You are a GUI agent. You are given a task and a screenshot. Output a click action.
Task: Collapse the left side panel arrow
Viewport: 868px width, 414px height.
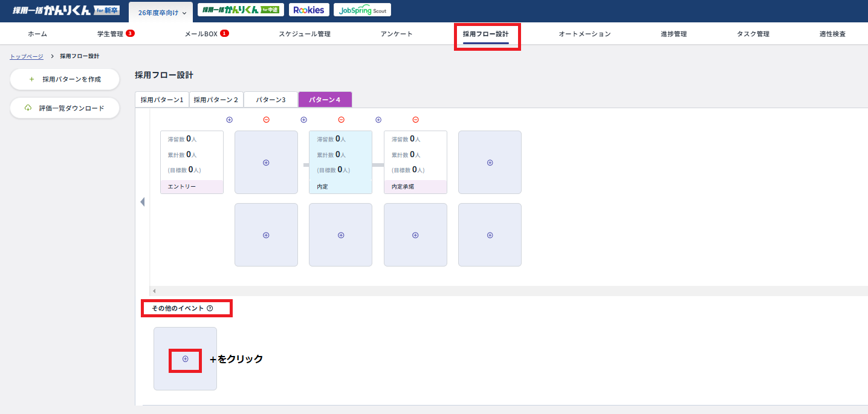click(142, 202)
